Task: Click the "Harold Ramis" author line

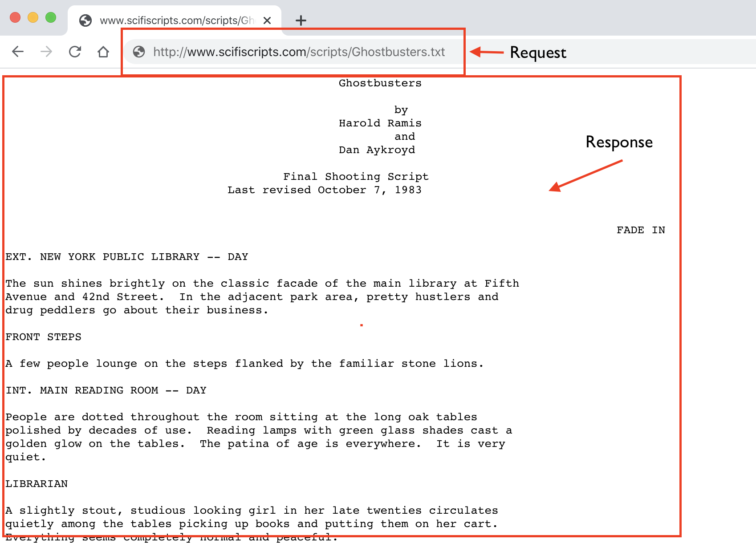Action: click(380, 123)
